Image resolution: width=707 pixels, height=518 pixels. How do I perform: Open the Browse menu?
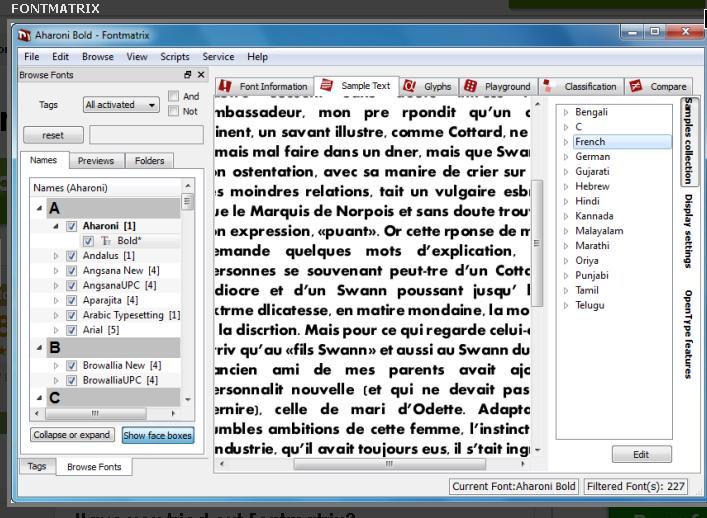(98, 56)
